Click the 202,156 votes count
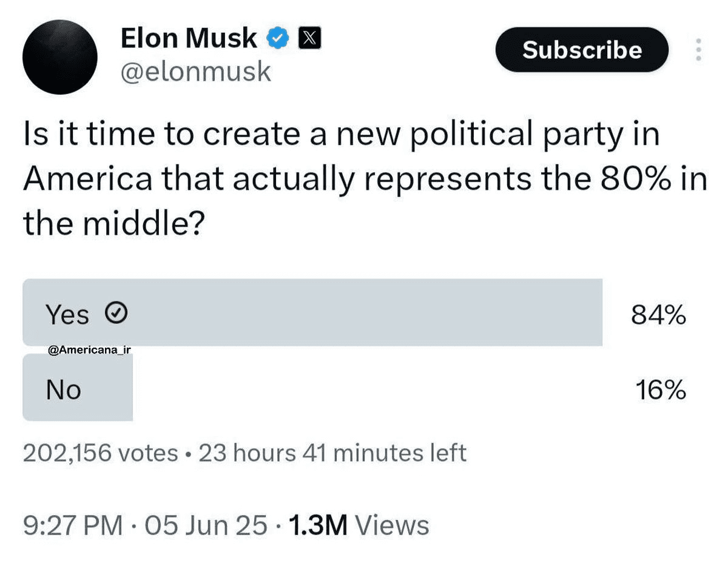The width and height of the screenshot is (728, 563). point(100,453)
